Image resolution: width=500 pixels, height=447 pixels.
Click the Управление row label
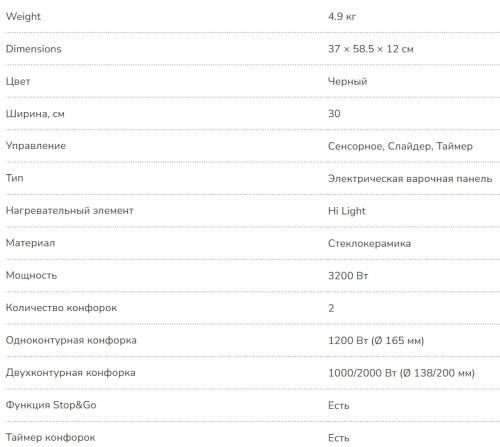pos(36,146)
